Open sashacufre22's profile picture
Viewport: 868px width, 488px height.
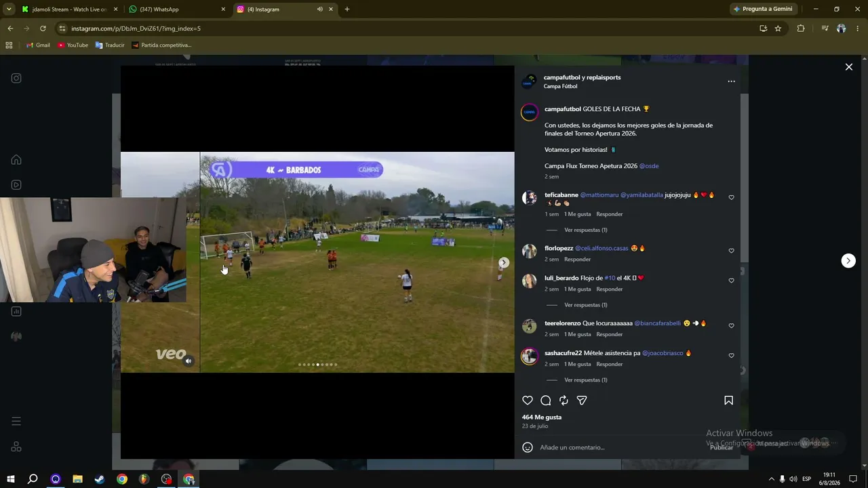[x=530, y=356]
